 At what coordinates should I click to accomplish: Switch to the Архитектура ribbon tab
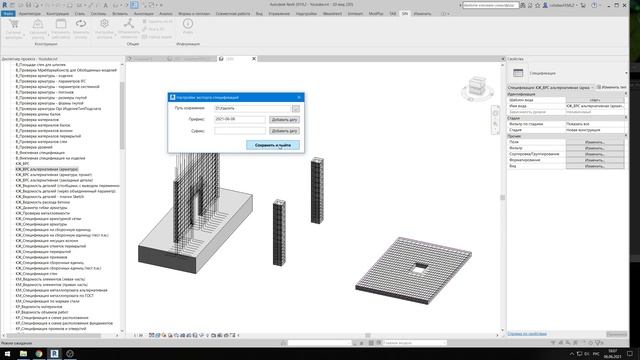(x=30, y=13)
